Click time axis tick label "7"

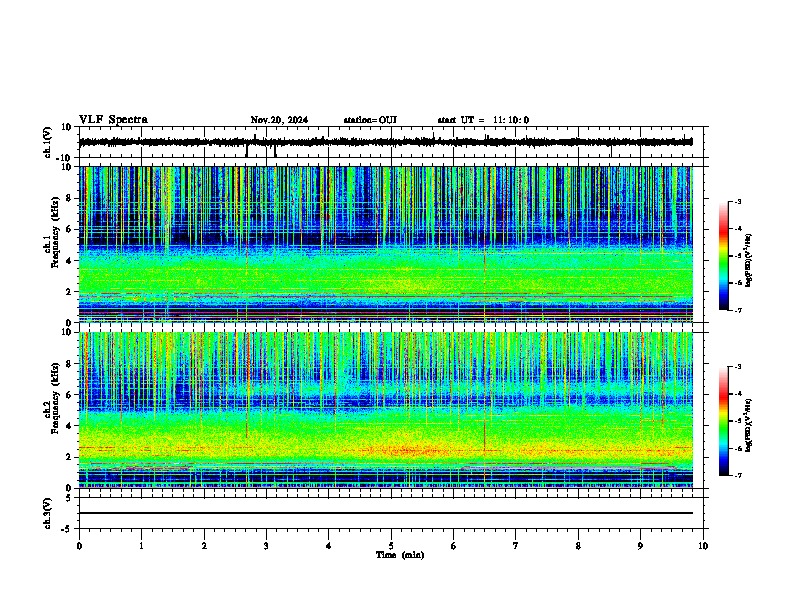pos(516,546)
